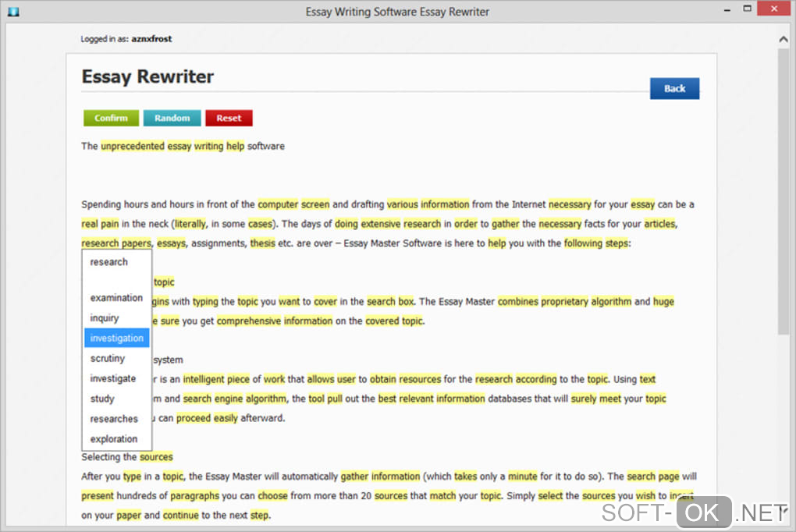This screenshot has height=532, width=796.
Task: Close the Essay Rewriter window
Action: tap(774, 9)
